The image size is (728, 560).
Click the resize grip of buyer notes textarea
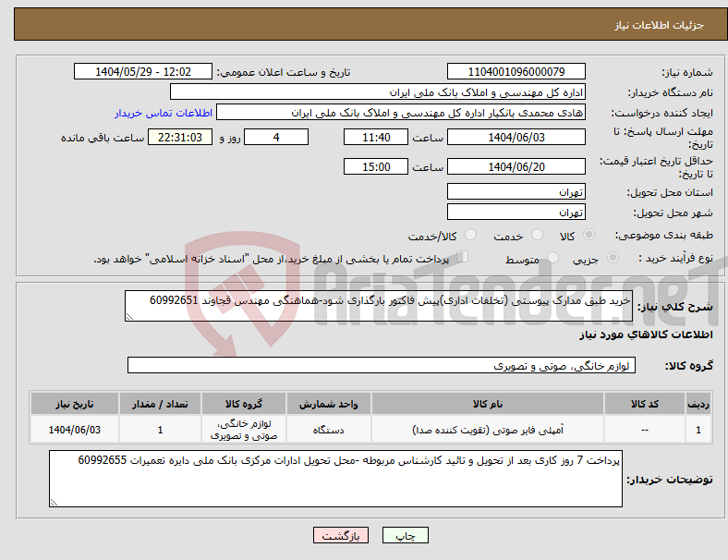(x=54, y=503)
